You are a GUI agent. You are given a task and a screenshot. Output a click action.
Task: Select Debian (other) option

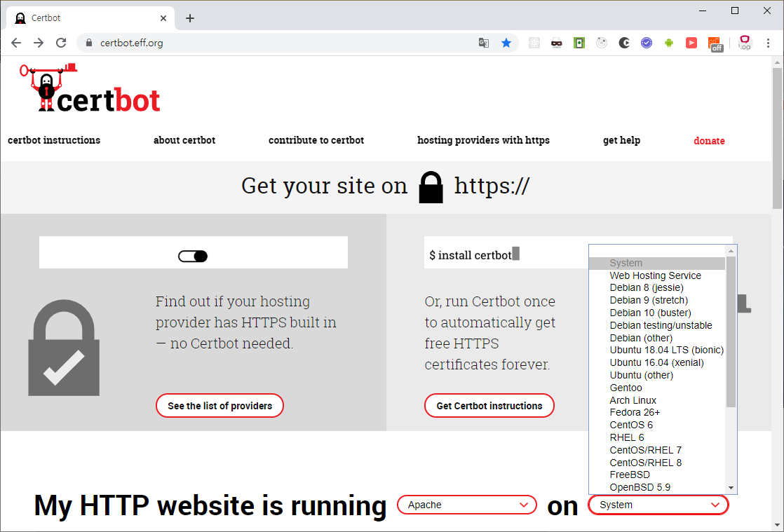tap(657, 338)
